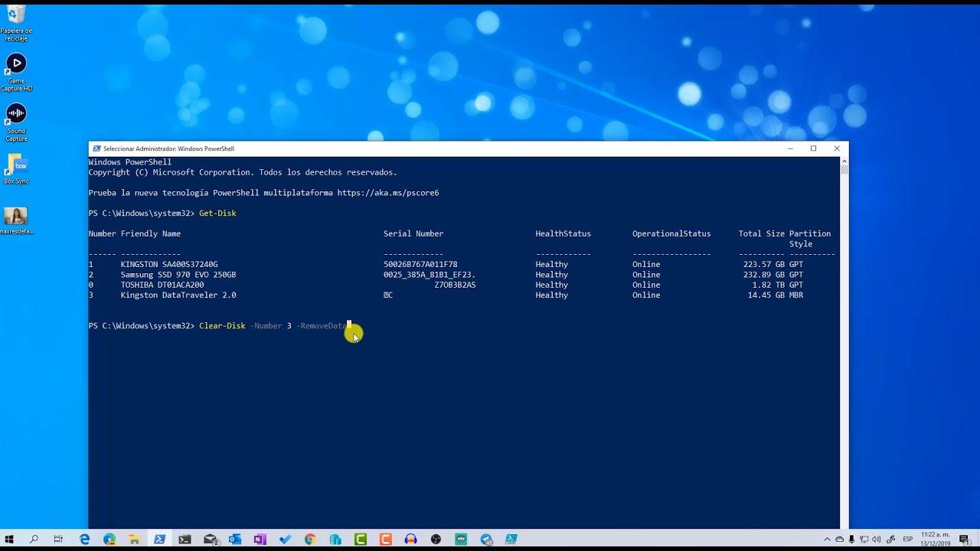Open the volume control in system tray
This screenshot has width=980, height=551.
[876, 540]
